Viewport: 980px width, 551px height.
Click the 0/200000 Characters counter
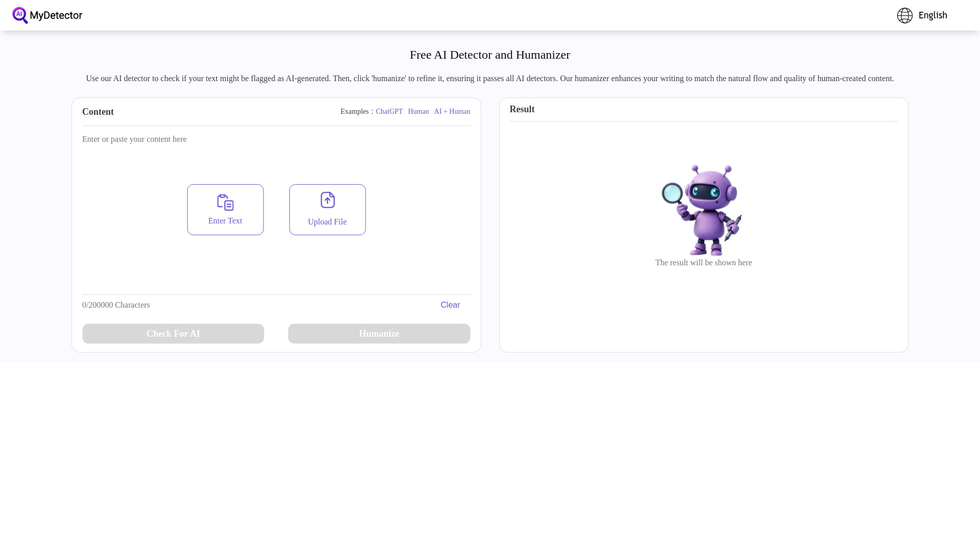[x=116, y=305]
